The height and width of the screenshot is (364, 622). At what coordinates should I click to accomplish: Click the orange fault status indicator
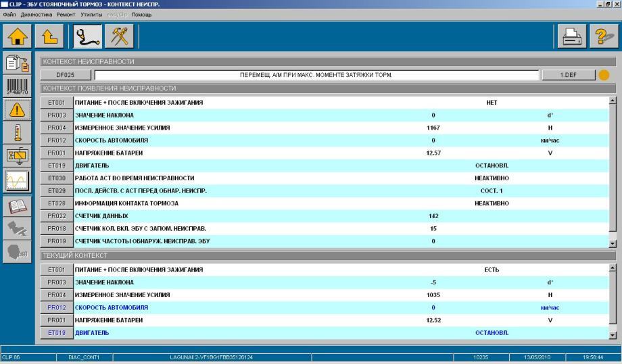pyautogui.click(x=604, y=75)
